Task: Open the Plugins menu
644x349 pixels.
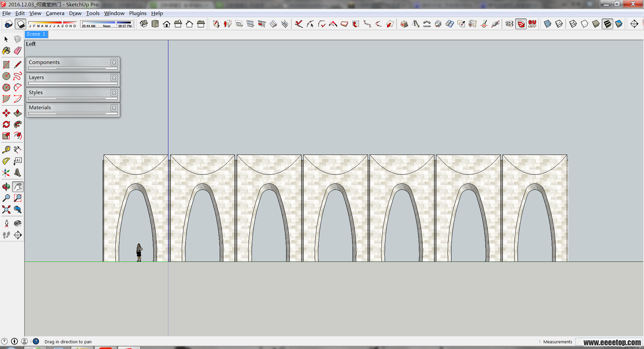Action: tap(138, 13)
